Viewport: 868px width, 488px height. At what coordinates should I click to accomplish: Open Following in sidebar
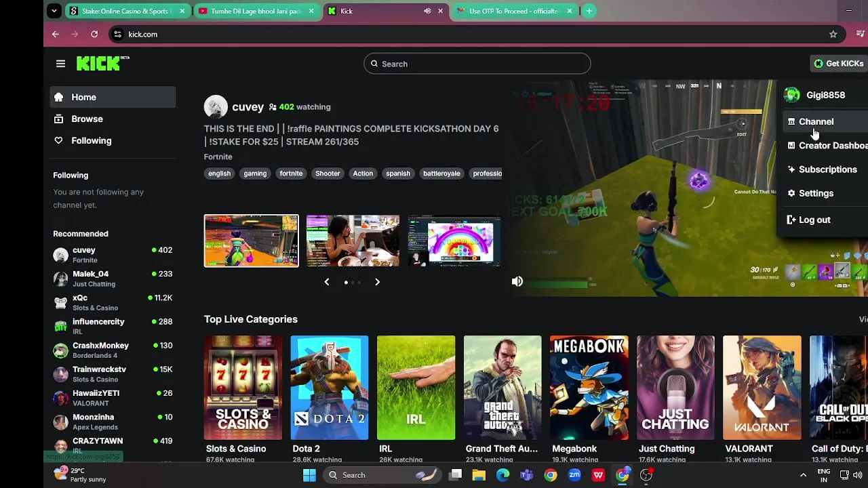tap(113, 140)
